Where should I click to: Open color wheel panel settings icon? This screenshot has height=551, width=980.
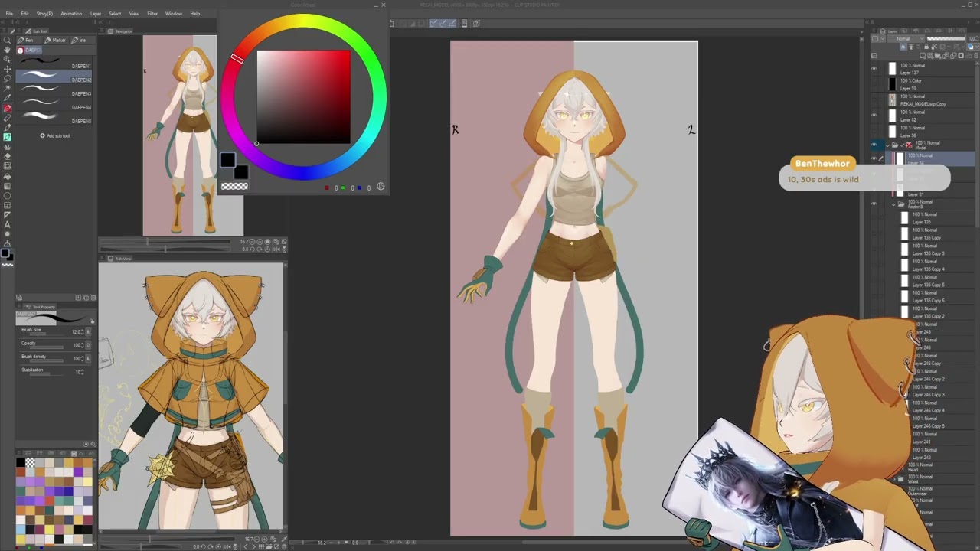[x=381, y=186]
